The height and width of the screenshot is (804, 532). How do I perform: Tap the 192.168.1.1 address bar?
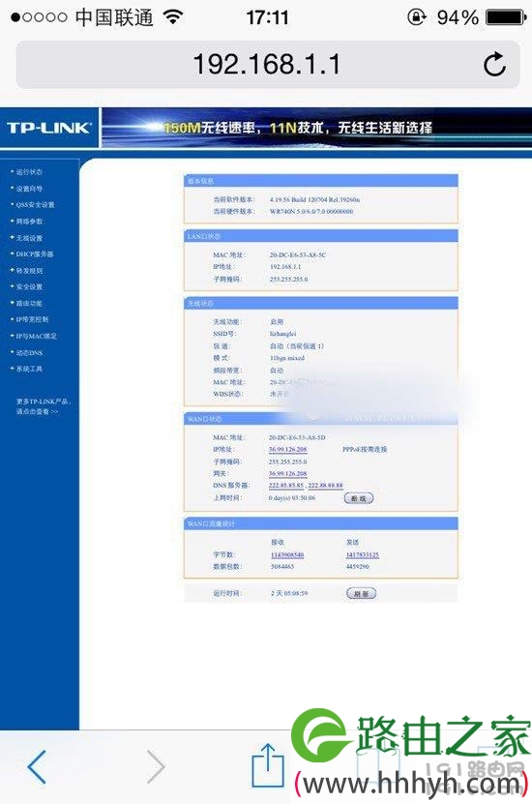[267, 65]
